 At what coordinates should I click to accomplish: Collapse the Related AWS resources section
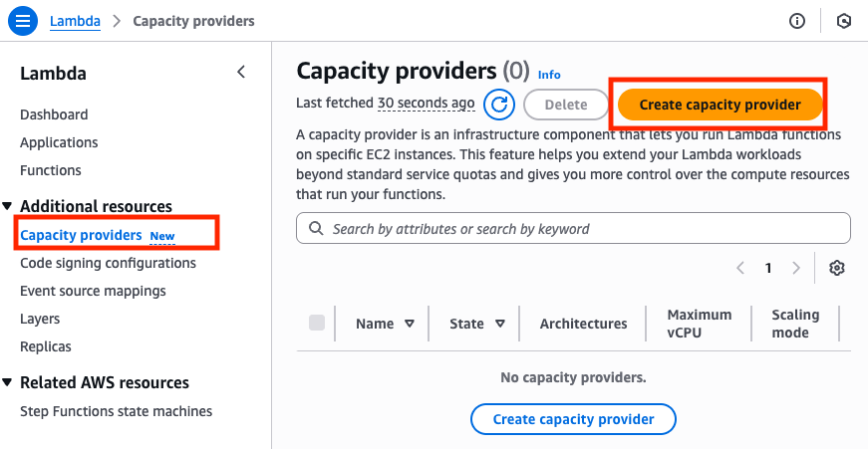coord(8,382)
